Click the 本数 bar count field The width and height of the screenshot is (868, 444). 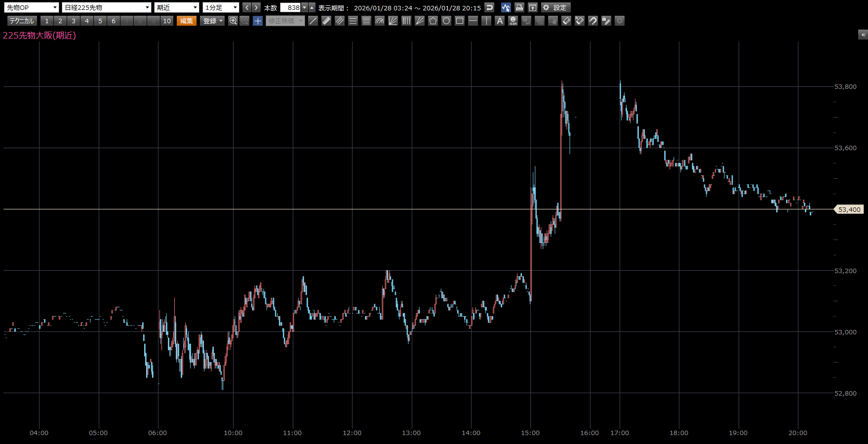[x=291, y=7]
